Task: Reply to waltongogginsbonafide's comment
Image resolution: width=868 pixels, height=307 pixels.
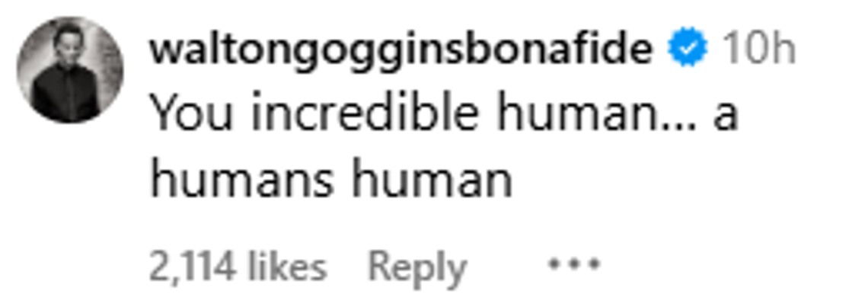Action: click(418, 268)
